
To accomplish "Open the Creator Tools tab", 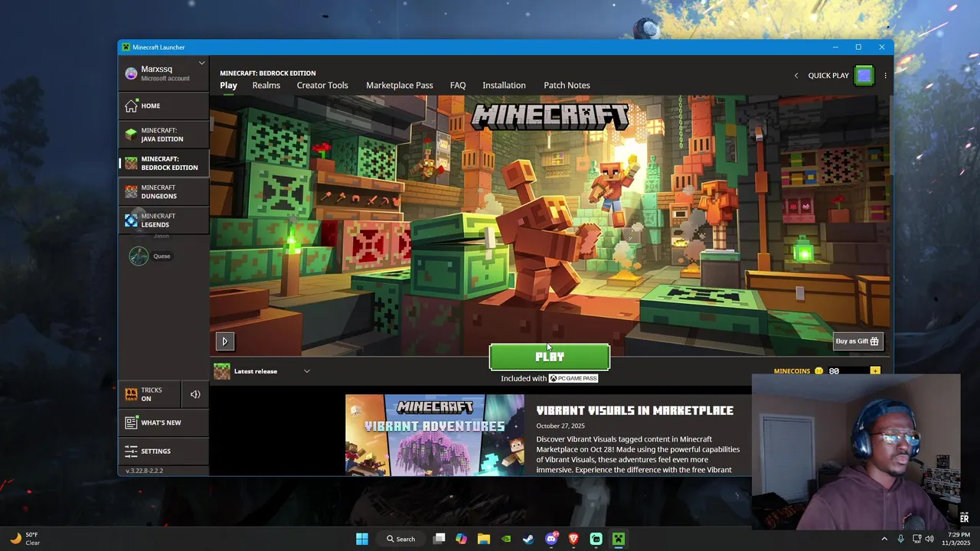I will pos(322,85).
